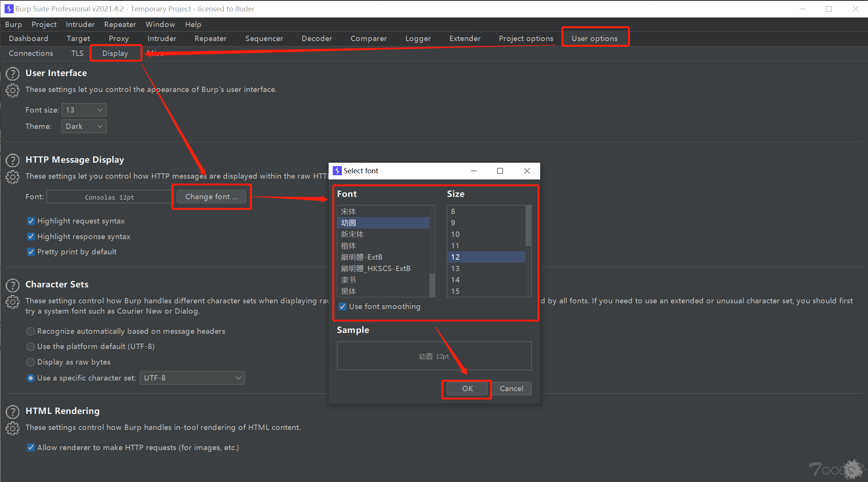The height and width of the screenshot is (482, 868).
Task: Open the Burp menu
Action: (x=13, y=24)
